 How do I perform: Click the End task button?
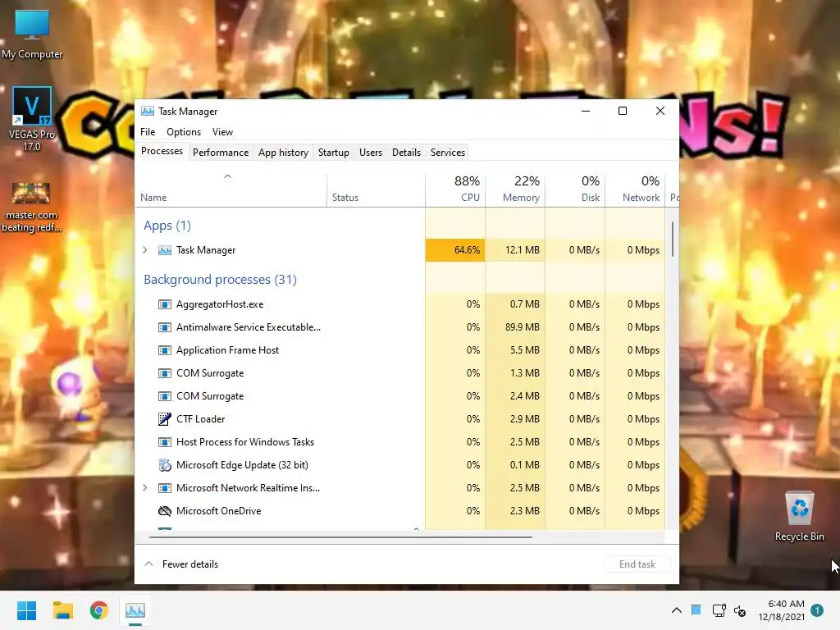[x=637, y=564]
